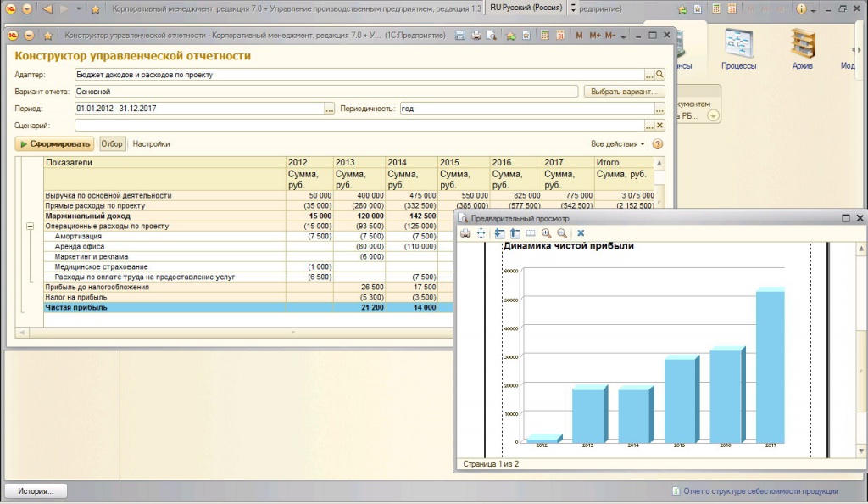Collapse the Операционные расходы по проекту group
The width and height of the screenshot is (868, 504).
31,227
